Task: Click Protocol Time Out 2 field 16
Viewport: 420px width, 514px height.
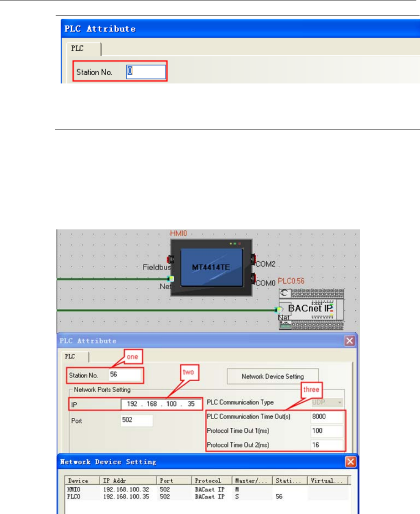Action: (327, 445)
